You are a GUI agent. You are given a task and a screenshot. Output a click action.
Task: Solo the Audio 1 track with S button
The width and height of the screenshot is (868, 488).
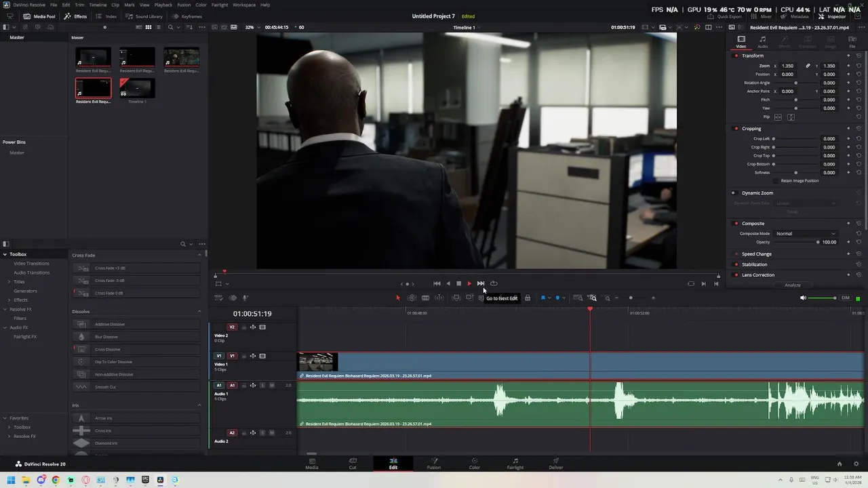(262, 385)
